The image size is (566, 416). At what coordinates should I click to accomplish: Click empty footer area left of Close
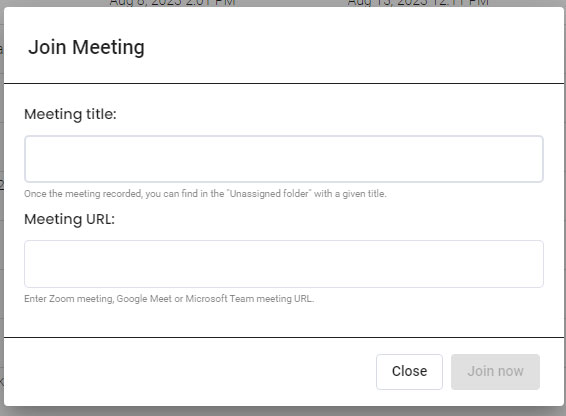[190, 372]
